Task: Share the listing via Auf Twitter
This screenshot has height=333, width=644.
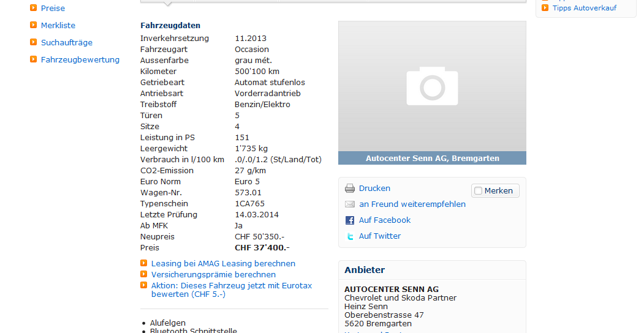Action: [x=380, y=236]
